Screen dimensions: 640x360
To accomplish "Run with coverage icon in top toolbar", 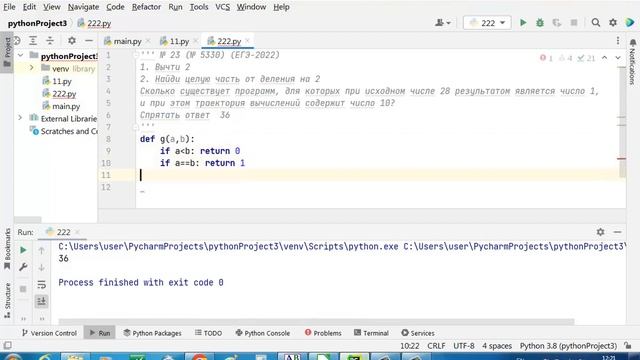I will coord(557,23).
